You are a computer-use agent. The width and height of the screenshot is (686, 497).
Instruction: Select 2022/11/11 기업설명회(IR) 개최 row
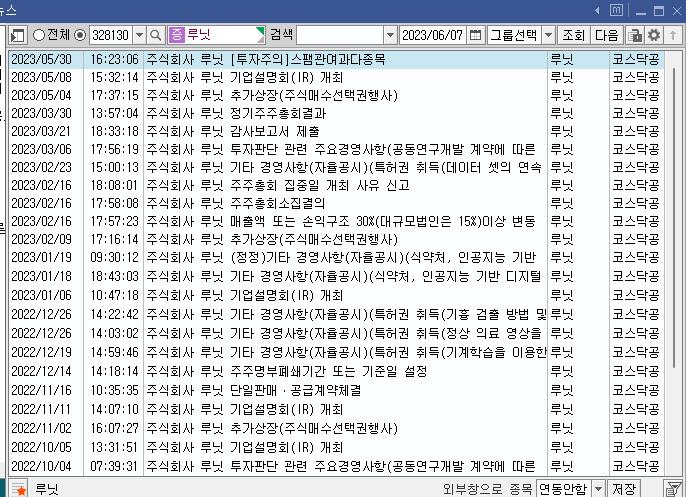click(x=336, y=410)
